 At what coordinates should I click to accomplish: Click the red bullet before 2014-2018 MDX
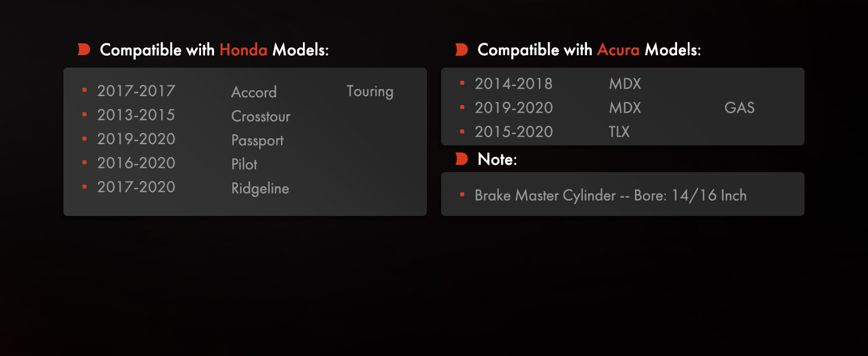point(462,83)
